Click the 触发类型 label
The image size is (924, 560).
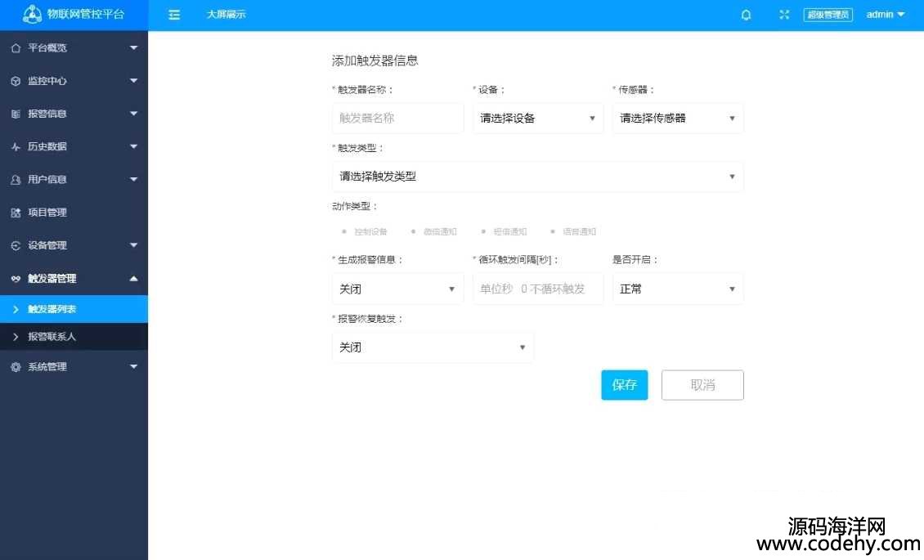click(x=360, y=149)
